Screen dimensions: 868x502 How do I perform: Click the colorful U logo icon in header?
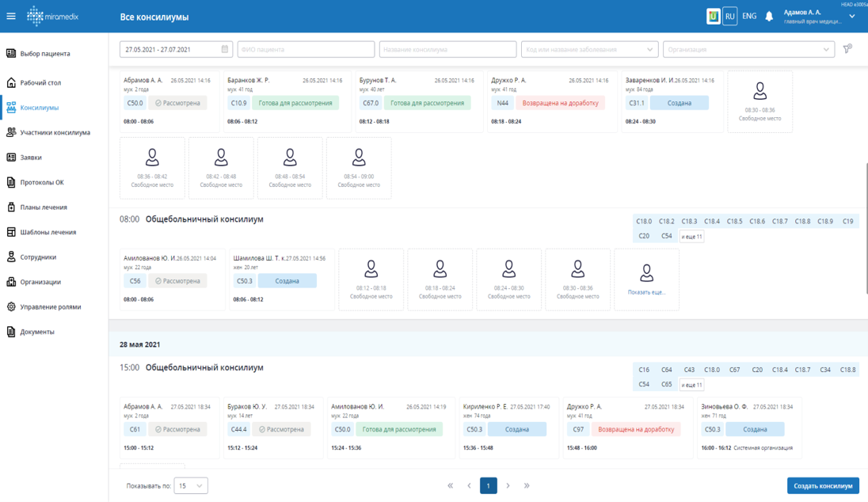(x=713, y=16)
